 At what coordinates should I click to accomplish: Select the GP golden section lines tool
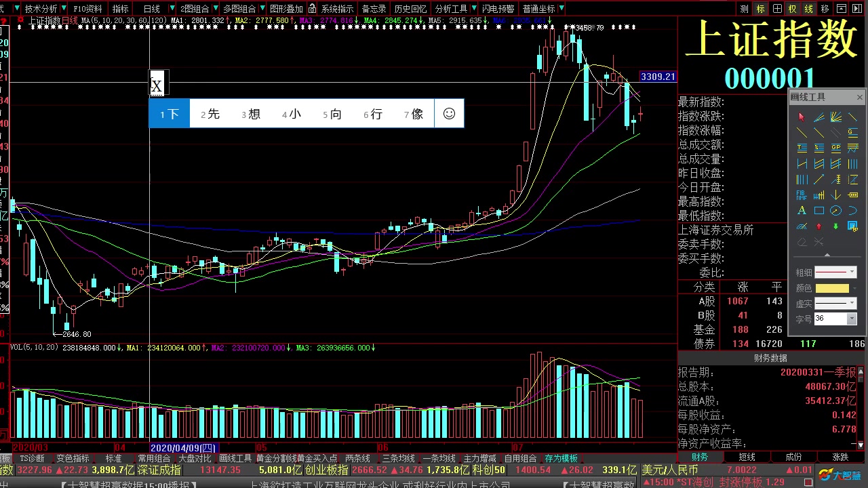836,148
